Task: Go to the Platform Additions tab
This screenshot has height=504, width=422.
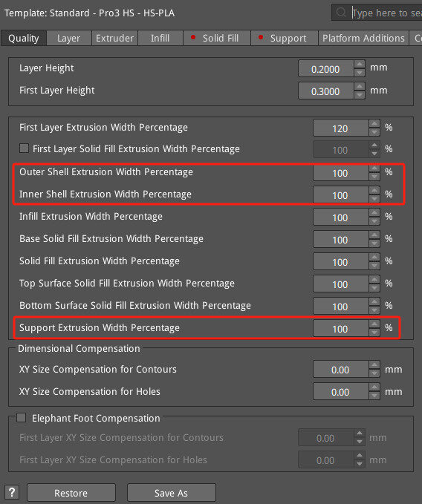Action: point(363,39)
